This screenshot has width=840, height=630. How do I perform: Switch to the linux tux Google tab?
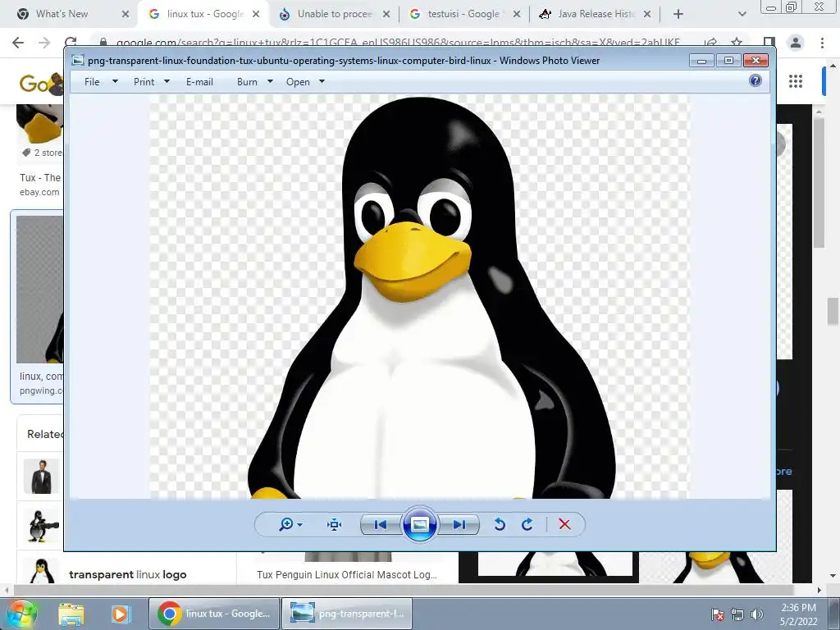click(x=204, y=14)
